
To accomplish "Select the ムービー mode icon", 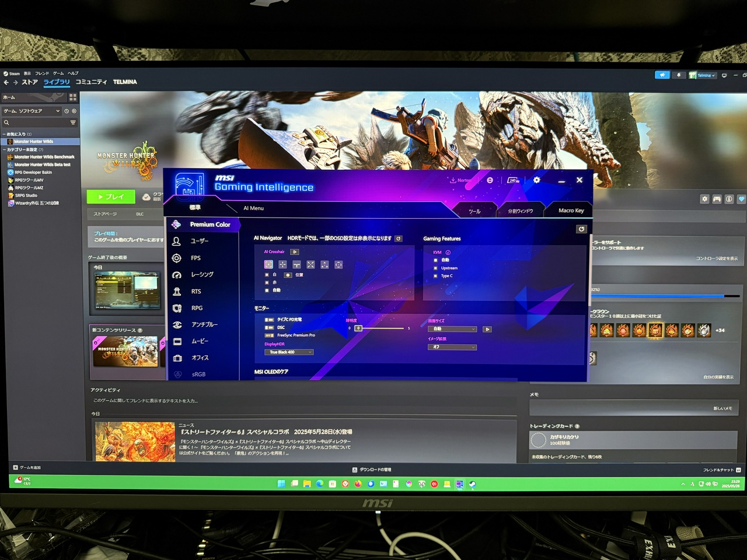I will click(176, 341).
